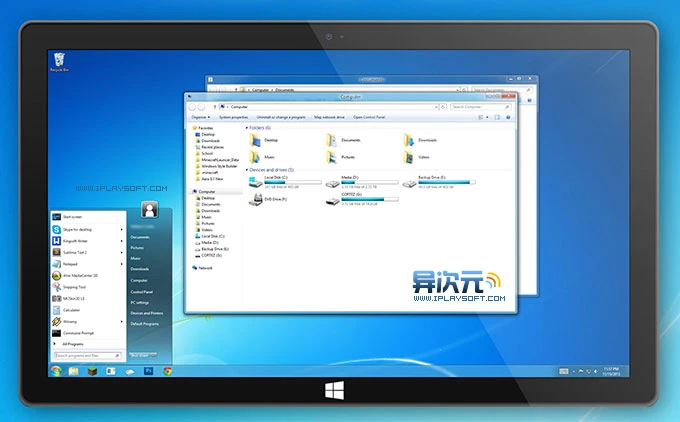
Task: Open the change view options dropdown
Action: 487,117
